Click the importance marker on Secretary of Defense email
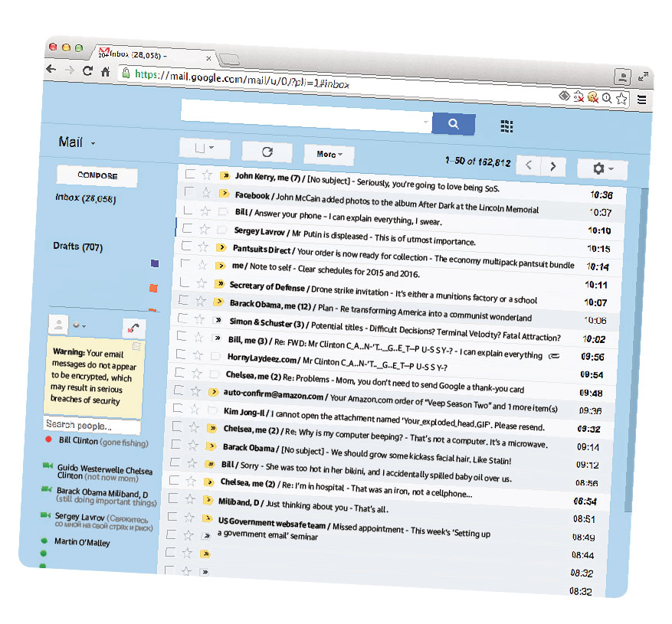This screenshot has width=672, height=624. pos(219,283)
